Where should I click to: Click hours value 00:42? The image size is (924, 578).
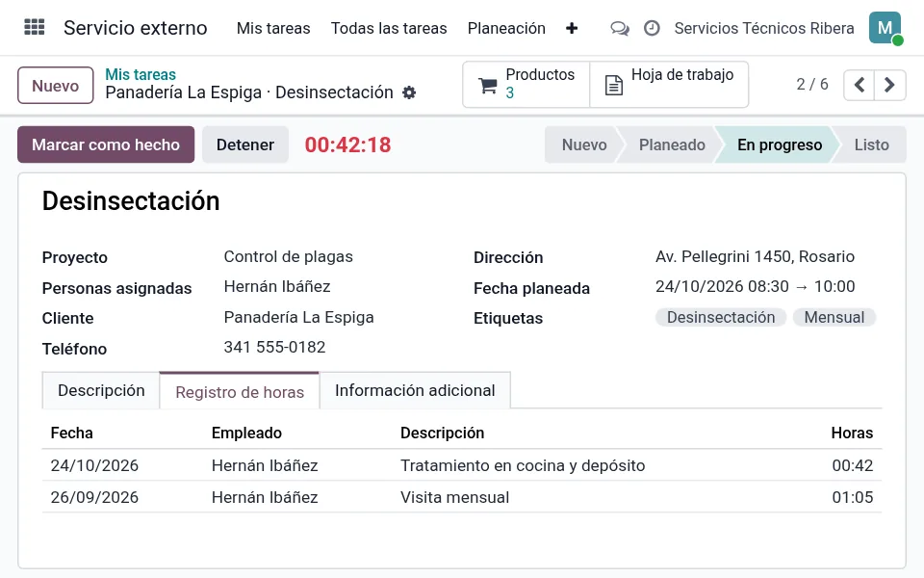[853, 465]
